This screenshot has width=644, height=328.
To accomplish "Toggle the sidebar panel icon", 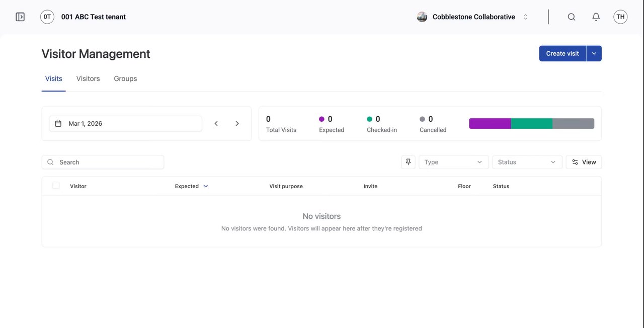I will coord(20,17).
